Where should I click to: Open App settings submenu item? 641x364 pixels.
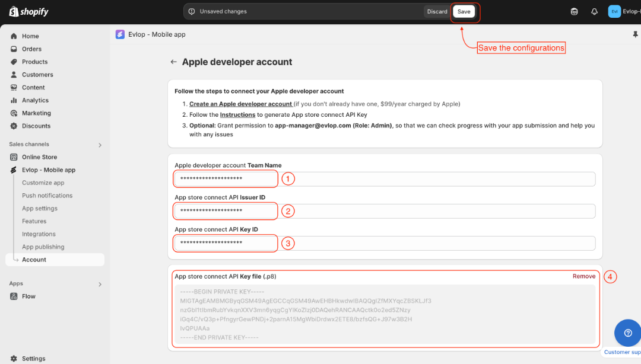pyautogui.click(x=40, y=208)
